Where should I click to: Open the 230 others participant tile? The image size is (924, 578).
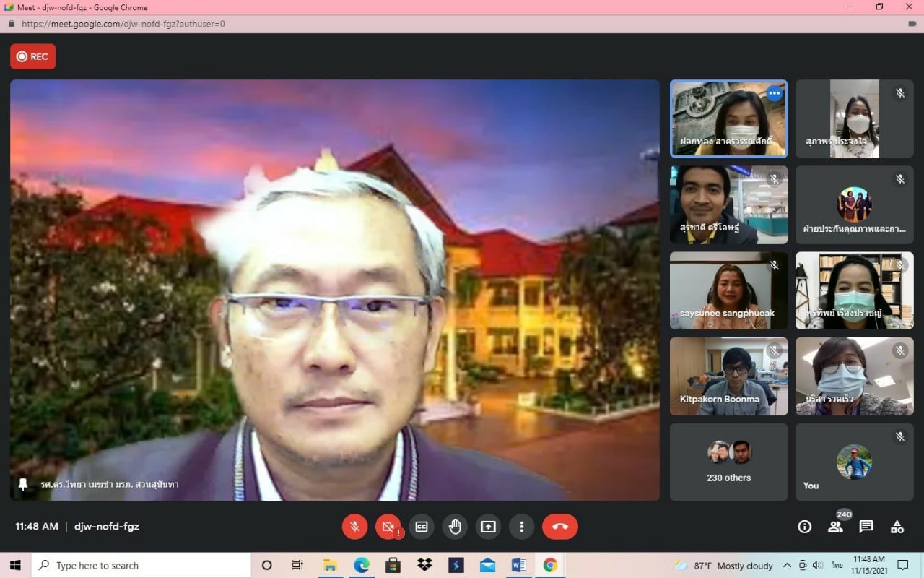[x=728, y=462]
